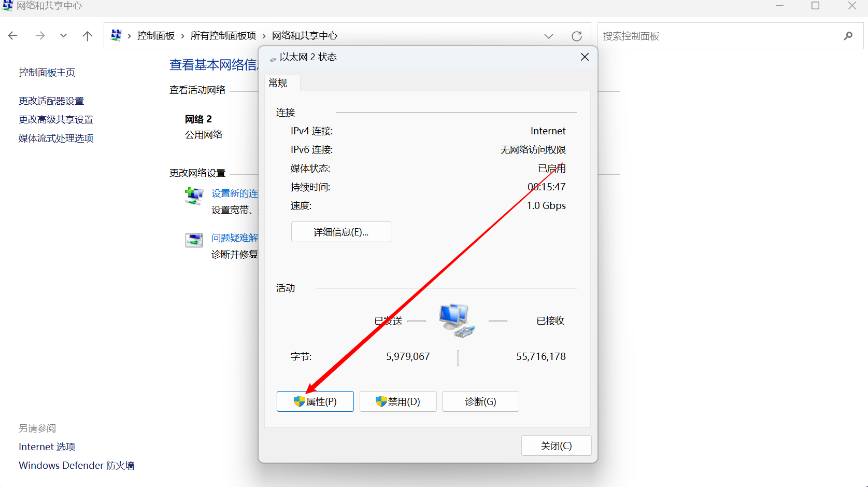The width and height of the screenshot is (868, 487).
Task: Click the 详细信息(E) button
Action: [x=340, y=232]
